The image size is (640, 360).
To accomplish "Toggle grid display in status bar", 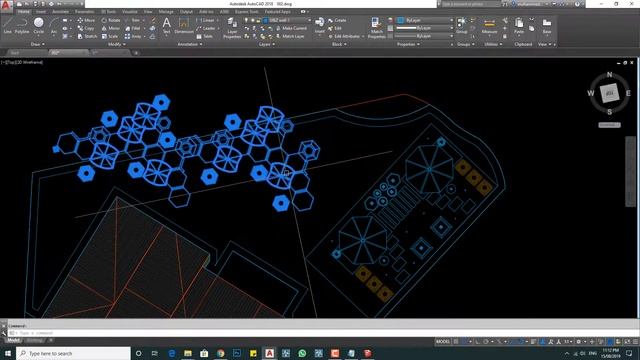I will pyautogui.click(x=456, y=341).
